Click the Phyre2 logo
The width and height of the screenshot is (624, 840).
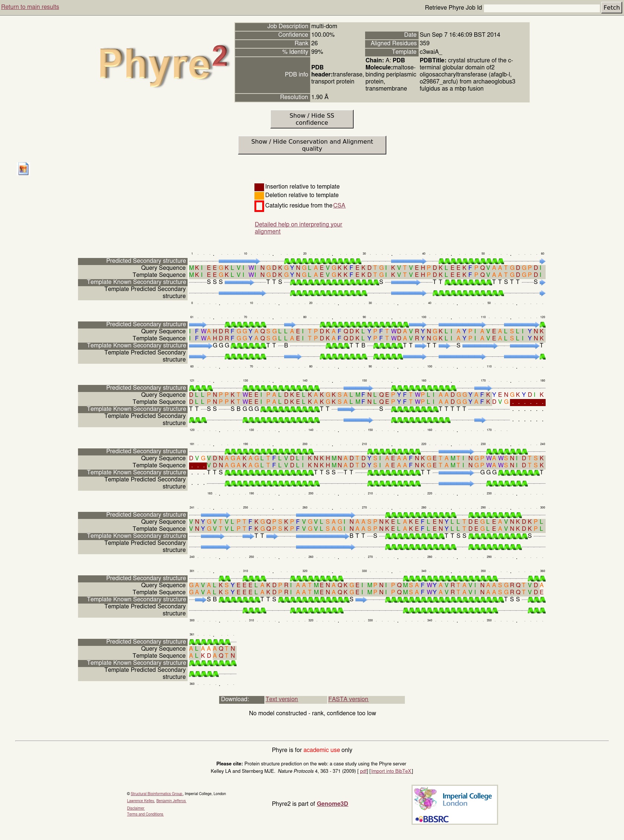tap(163, 65)
